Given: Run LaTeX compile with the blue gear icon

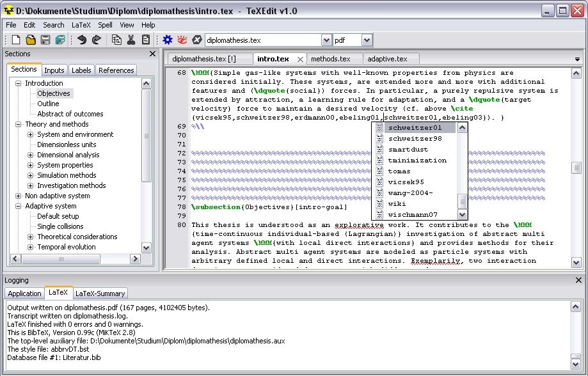Looking at the screenshot, I should [168, 40].
